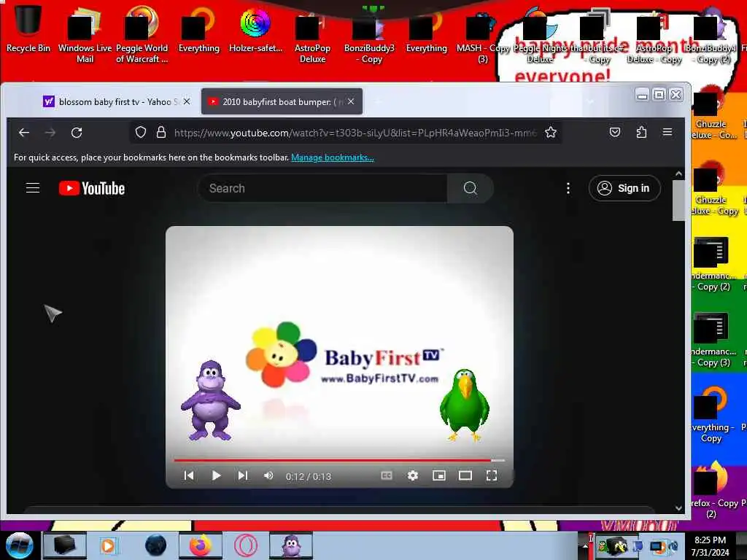Open the YouTube guide sidebar menu
Screen dimensions: 747x560
click(x=32, y=188)
